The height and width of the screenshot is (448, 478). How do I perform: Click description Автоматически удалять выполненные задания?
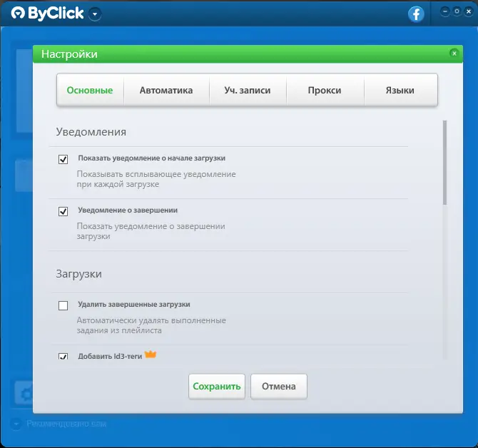pos(151,325)
